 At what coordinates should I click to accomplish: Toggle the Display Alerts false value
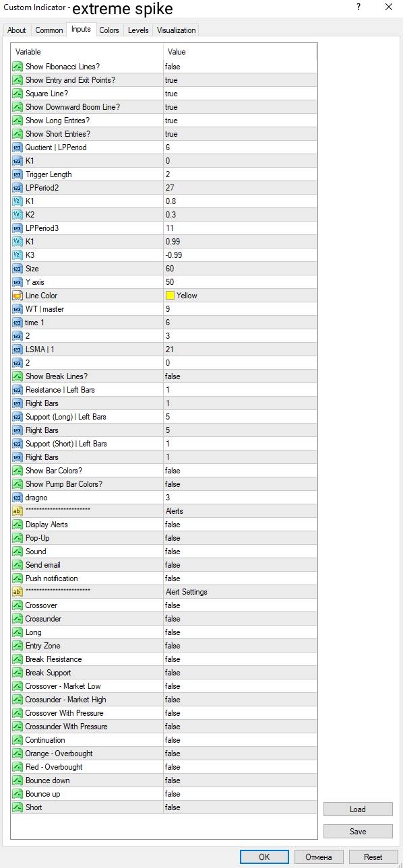pos(240,525)
